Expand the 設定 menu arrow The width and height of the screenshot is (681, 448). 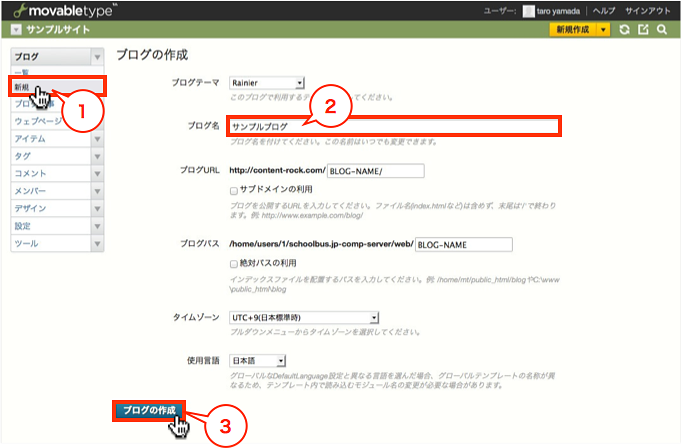click(97, 226)
